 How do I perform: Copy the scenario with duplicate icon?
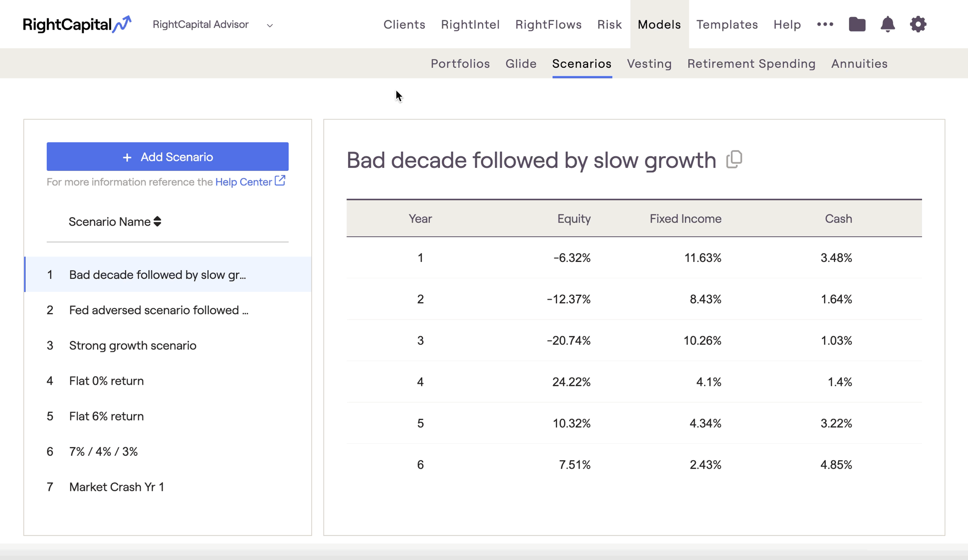click(x=734, y=159)
